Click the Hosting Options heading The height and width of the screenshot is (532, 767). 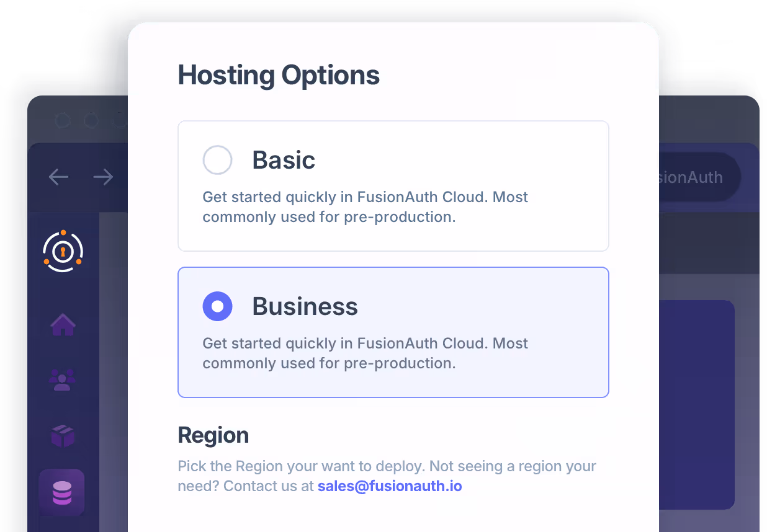click(279, 76)
